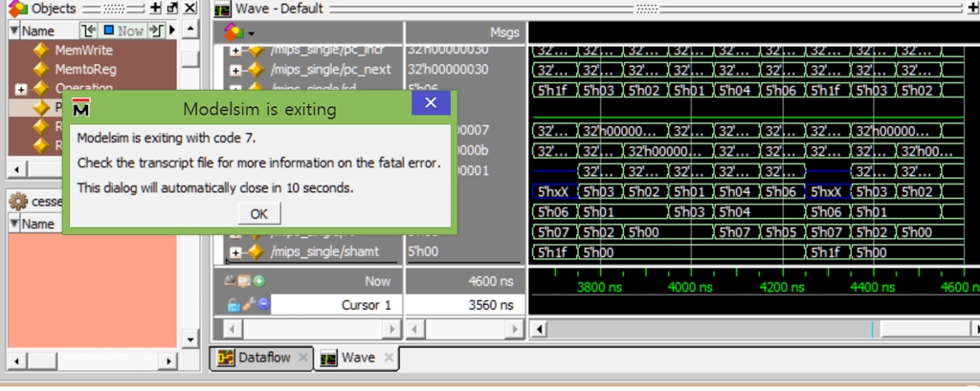
Task: Click the delete cursor blue minus icon
Action: (x=263, y=305)
